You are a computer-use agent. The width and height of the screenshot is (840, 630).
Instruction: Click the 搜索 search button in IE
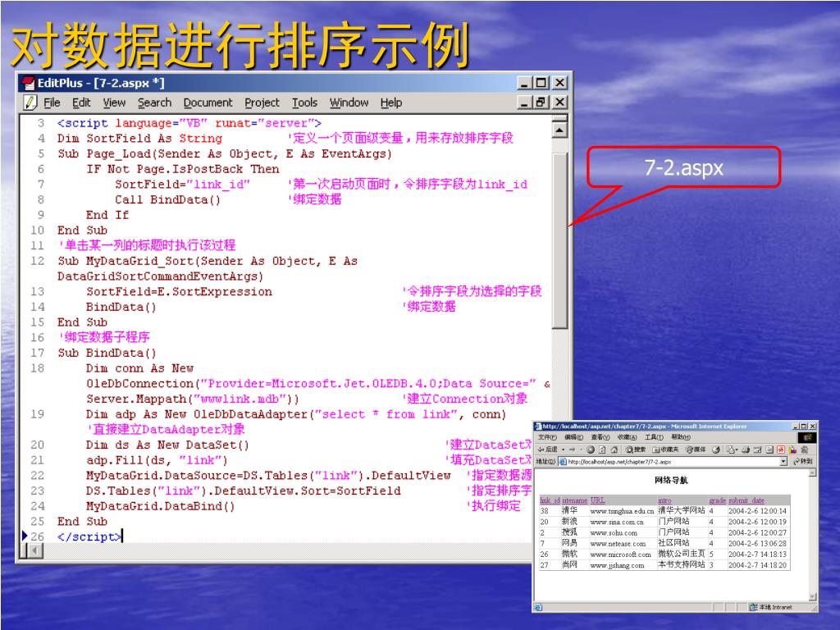click(636, 450)
